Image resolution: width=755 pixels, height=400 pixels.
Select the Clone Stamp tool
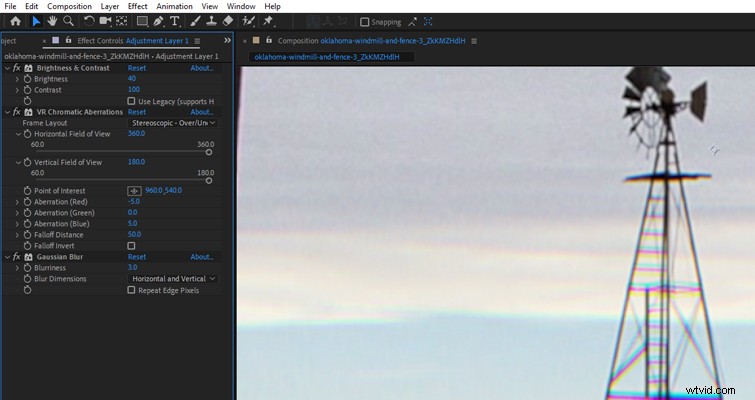click(x=211, y=21)
